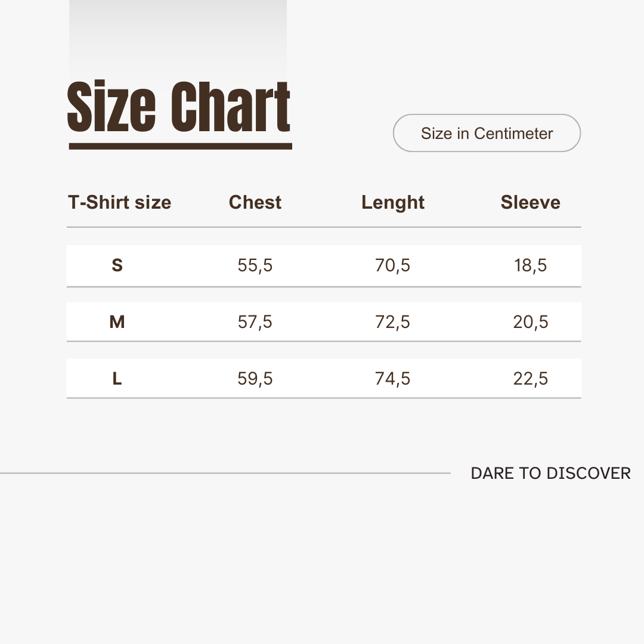Select the L size row label
Viewport: 644px width, 644px height.
point(117,379)
